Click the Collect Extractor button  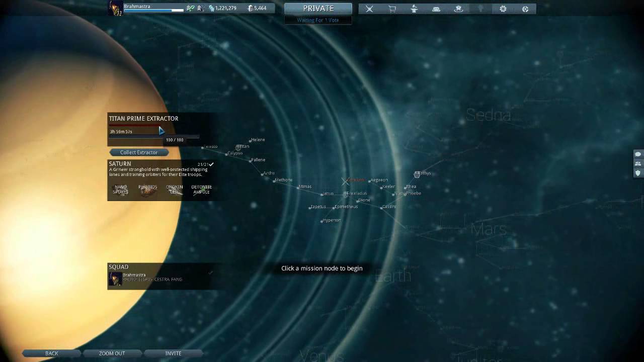click(139, 152)
